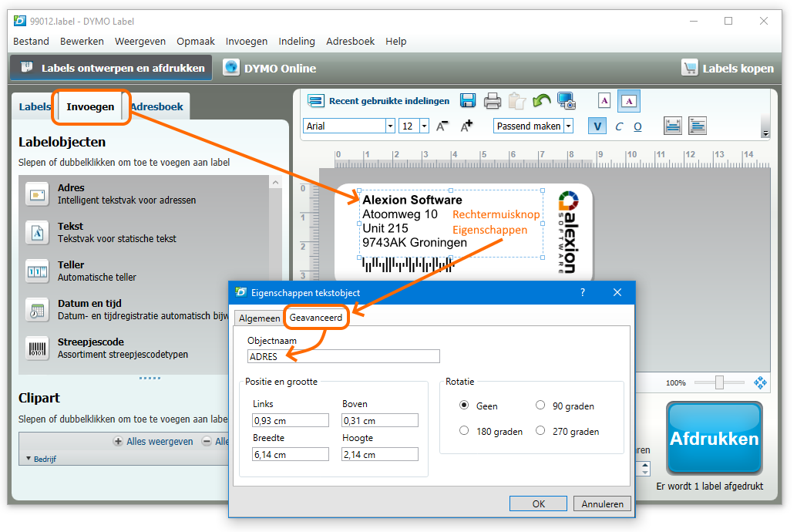Viewport: 797px width, 532px height.
Task: Select portrait label orientation icon
Action: (604, 101)
